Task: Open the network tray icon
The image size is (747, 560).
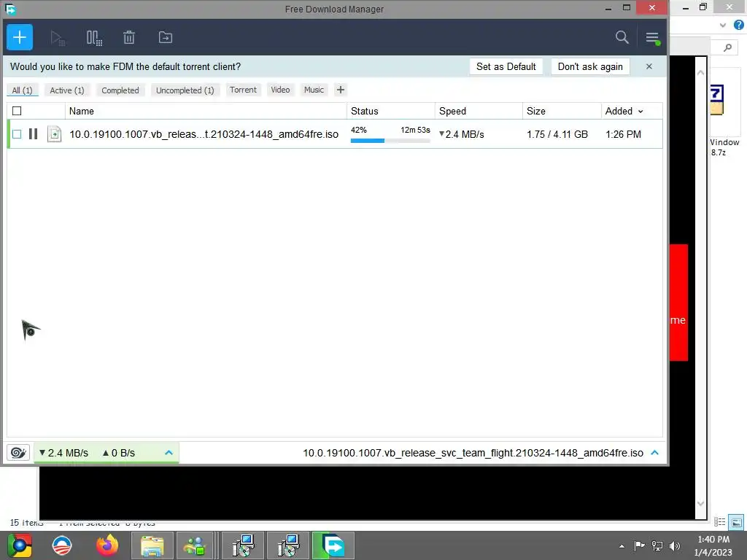Action: tap(657, 545)
